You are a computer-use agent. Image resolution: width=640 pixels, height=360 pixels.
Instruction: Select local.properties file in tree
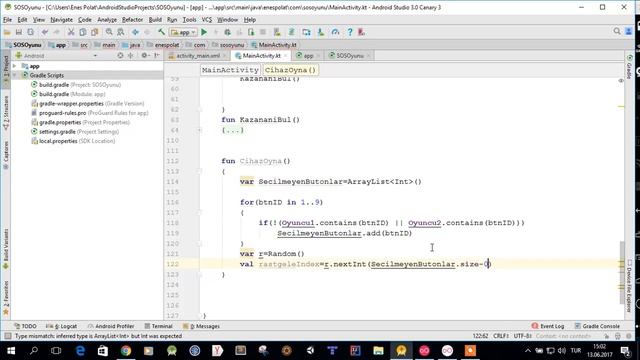point(73,141)
